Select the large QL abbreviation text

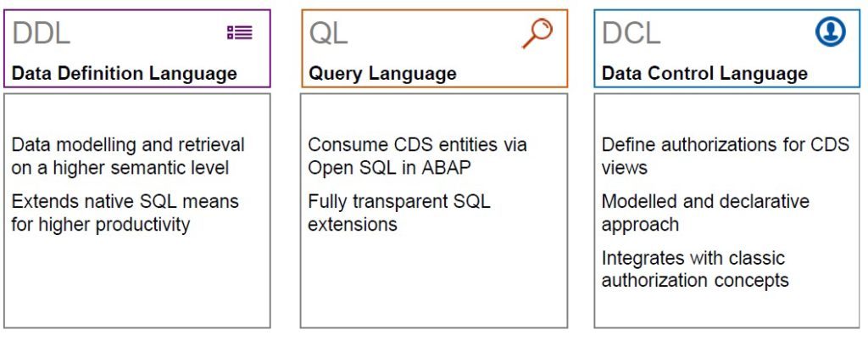tap(328, 34)
